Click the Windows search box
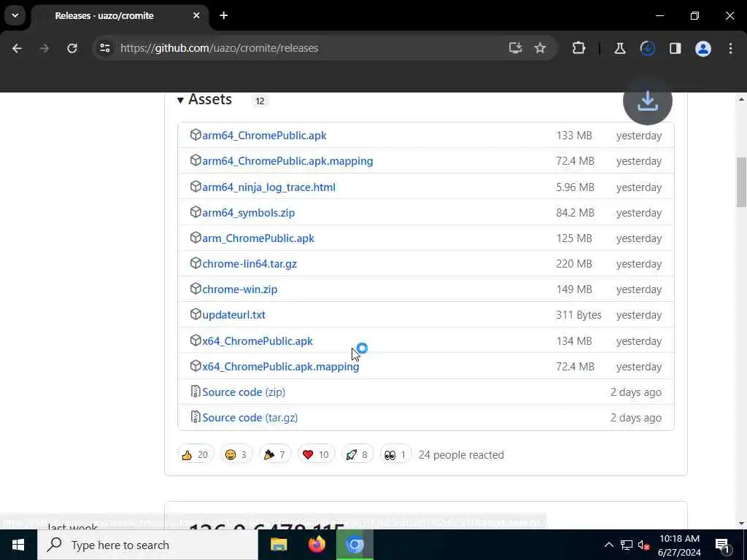 (147, 544)
